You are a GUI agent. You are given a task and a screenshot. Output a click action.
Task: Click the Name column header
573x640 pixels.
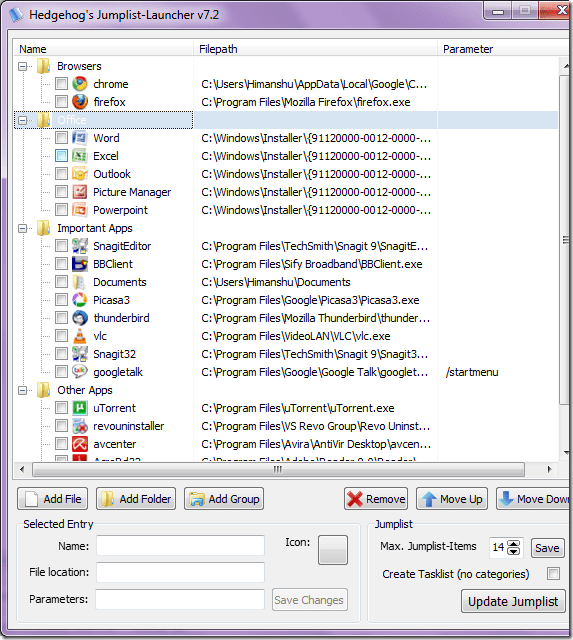[x=103, y=49]
